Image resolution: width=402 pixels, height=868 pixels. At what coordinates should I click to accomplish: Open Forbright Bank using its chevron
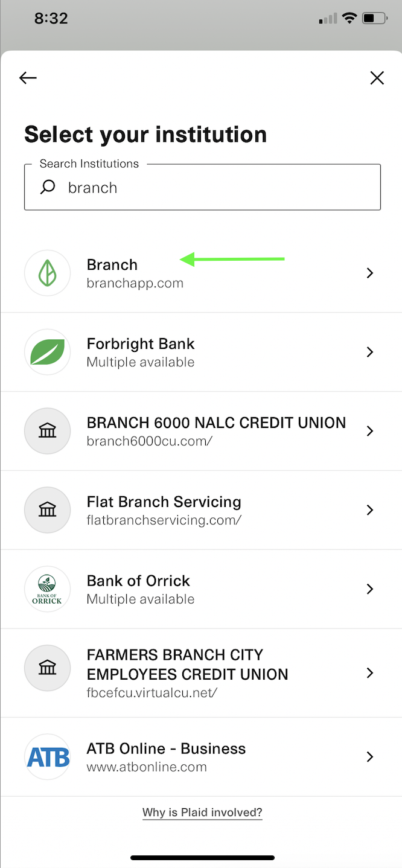coord(369,352)
